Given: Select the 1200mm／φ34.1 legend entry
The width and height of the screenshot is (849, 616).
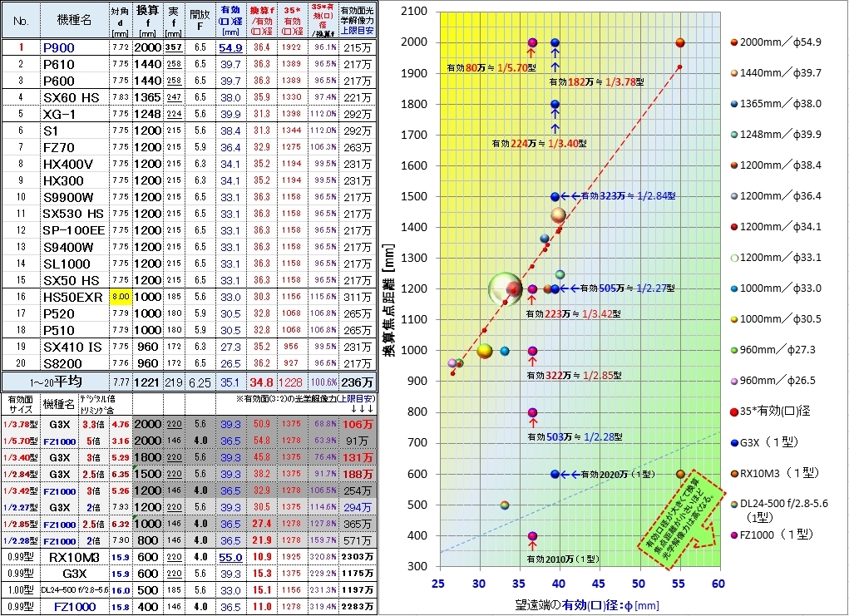Looking at the screenshot, I should pyautogui.click(x=775, y=227).
